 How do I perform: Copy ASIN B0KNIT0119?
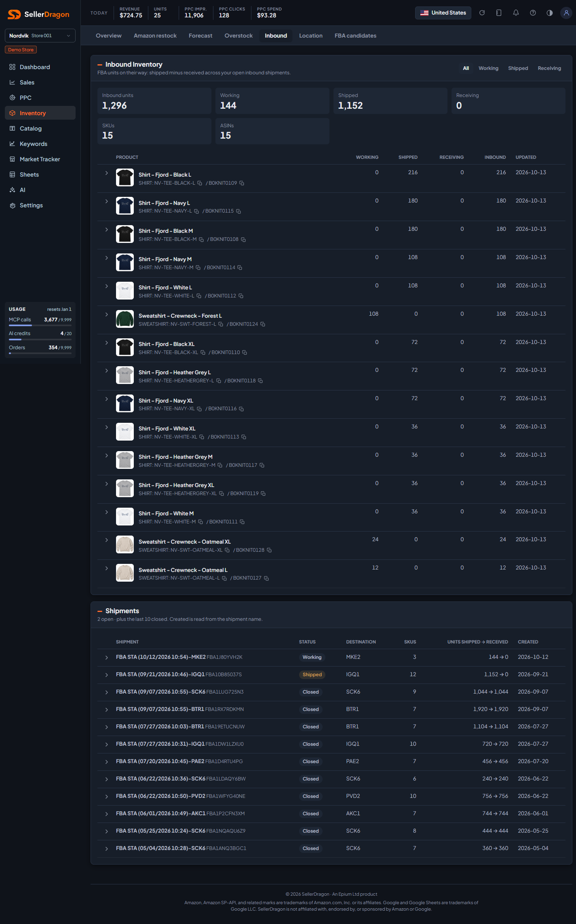click(263, 494)
